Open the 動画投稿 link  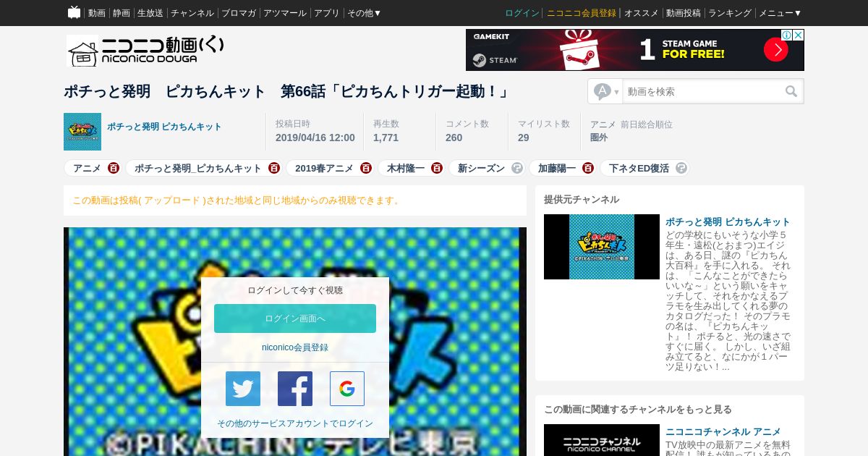pyautogui.click(x=684, y=13)
